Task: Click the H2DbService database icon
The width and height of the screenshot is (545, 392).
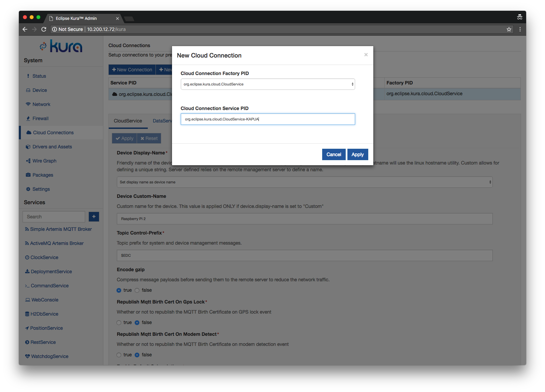Action: pyautogui.click(x=27, y=314)
